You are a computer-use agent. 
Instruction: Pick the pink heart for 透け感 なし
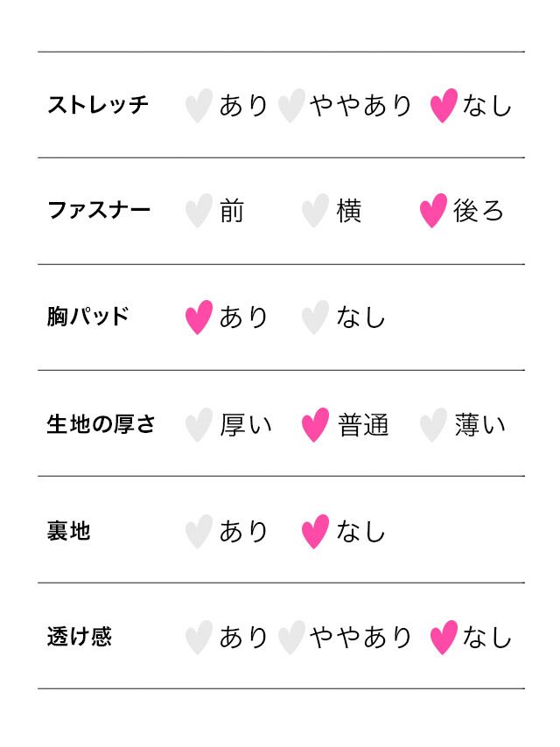(x=444, y=638)
